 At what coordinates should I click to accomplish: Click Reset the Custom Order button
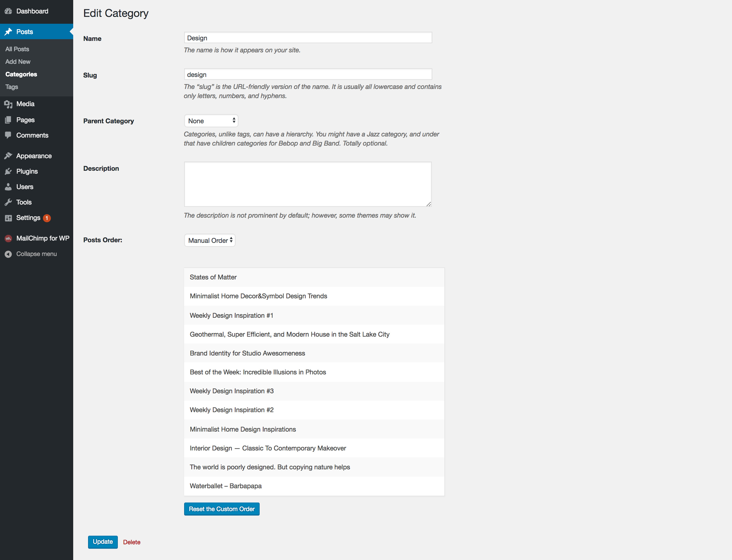pyautogui.click(x=222, y=509)
